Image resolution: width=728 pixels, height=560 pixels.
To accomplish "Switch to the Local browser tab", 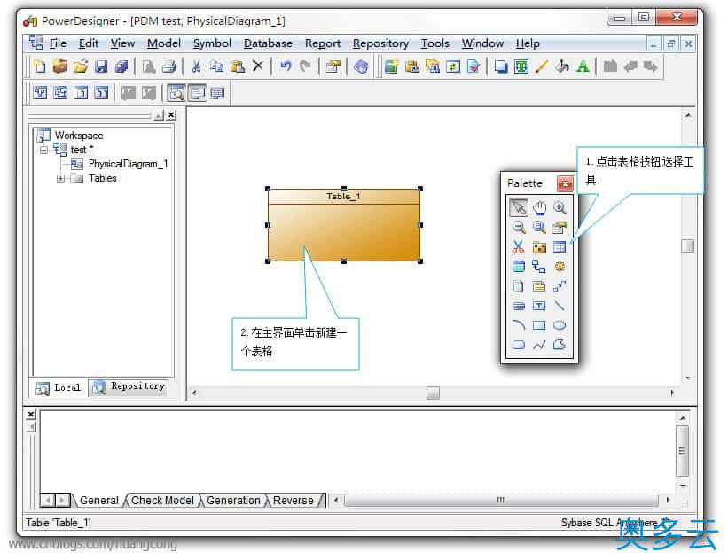I will [59, 388].
